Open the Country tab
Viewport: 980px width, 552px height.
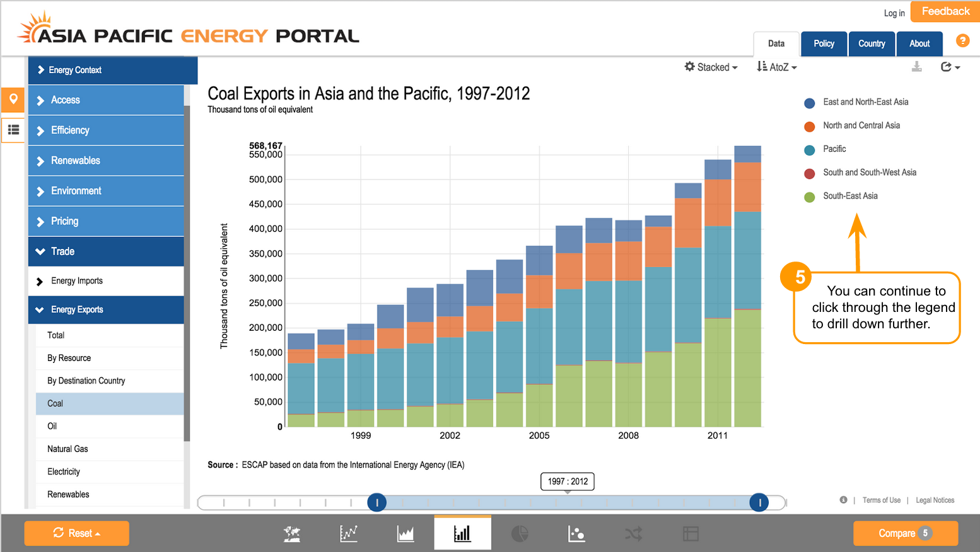(x=872, y=44)
